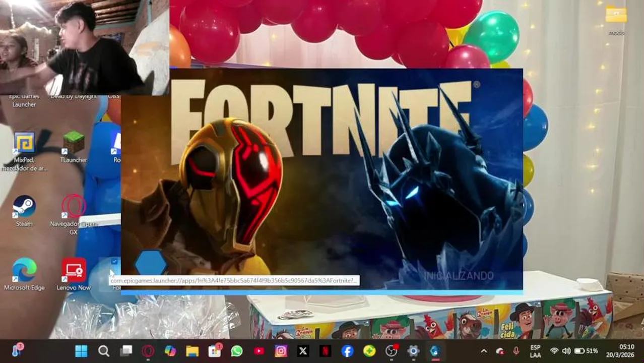Open YouTube from the taskbar

pos(259,351)
